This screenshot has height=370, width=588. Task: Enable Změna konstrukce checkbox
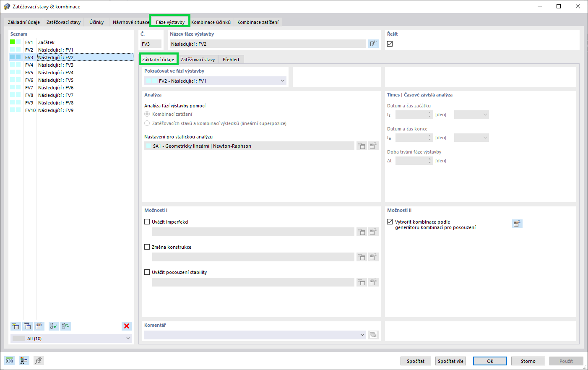pos(147,247)
